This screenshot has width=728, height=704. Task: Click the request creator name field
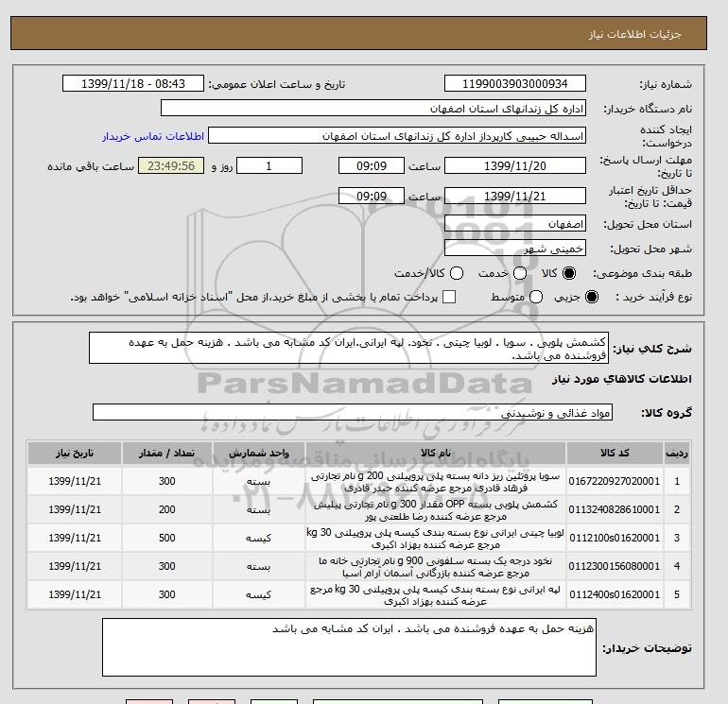pyautogui.click(x=397, y=136)
